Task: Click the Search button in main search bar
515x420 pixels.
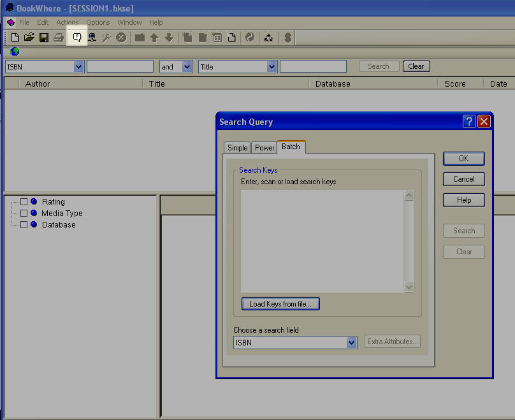Action: pyautogui.click(x=379, y=66)
